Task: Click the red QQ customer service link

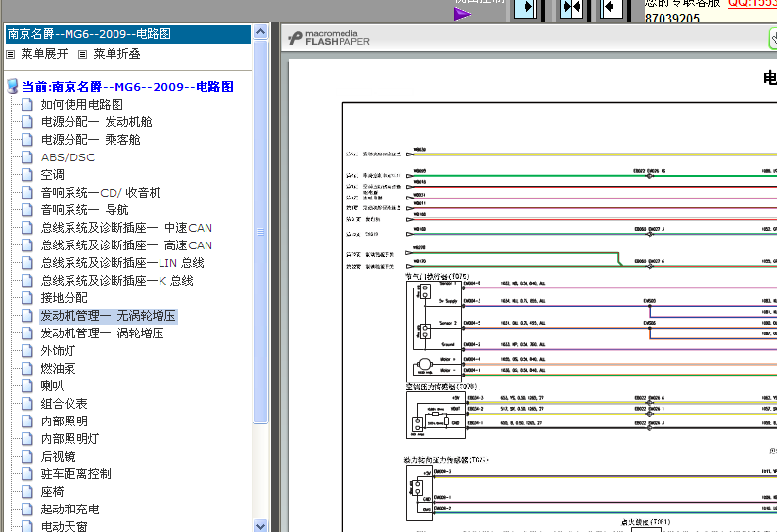Action: [x=752, y=4]
